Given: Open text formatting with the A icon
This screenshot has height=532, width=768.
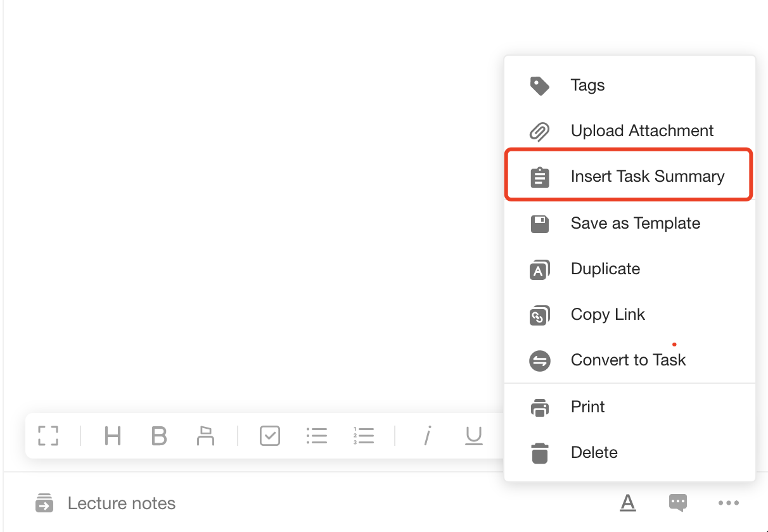Looking at the screenshot, I should pyautogui.click(x=627, y=502).
